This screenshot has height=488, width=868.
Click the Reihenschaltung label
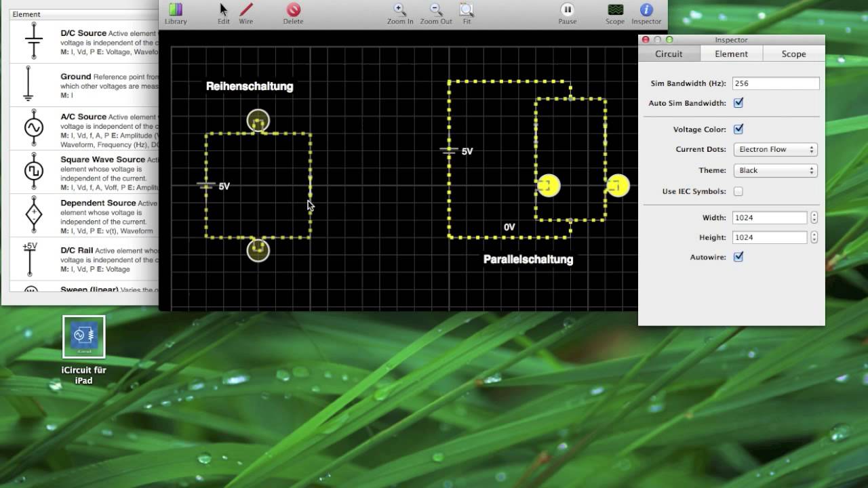[x=250, y=86]
